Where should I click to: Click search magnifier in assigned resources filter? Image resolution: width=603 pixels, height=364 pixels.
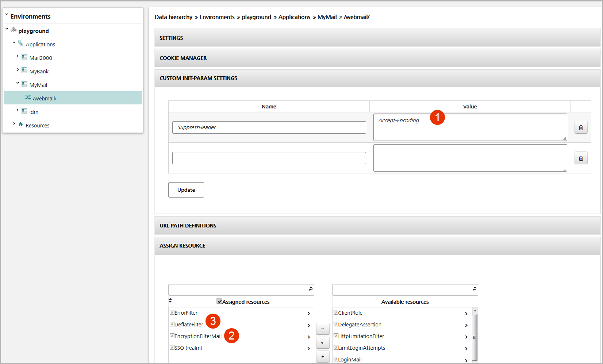[311, 289]
